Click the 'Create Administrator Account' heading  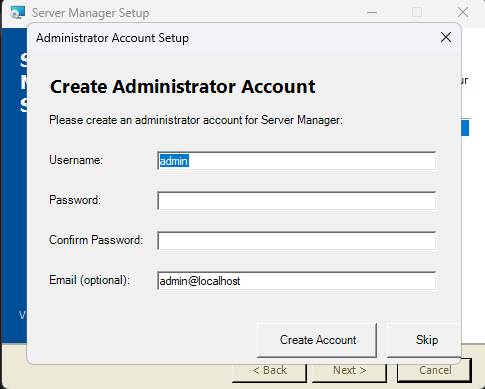pos(182,87)
